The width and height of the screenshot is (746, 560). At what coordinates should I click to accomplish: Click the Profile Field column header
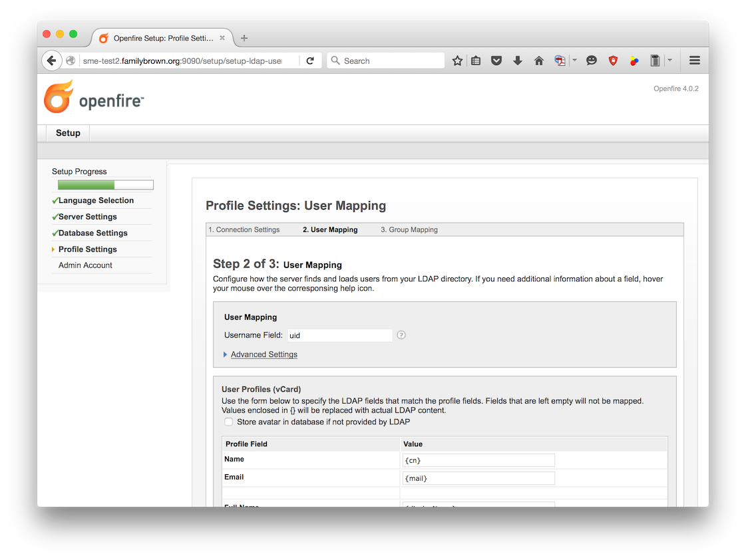click(x=246, y=444)
